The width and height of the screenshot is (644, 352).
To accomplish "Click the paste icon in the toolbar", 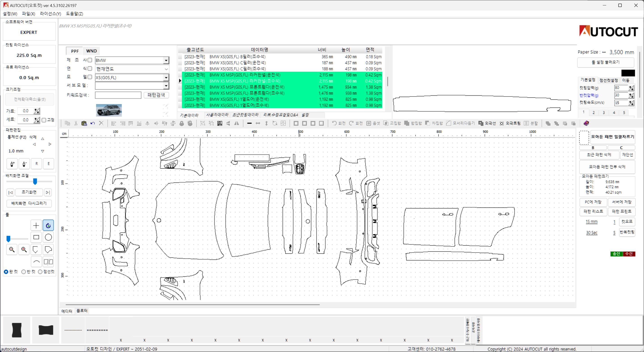I will tap(84, 123).
